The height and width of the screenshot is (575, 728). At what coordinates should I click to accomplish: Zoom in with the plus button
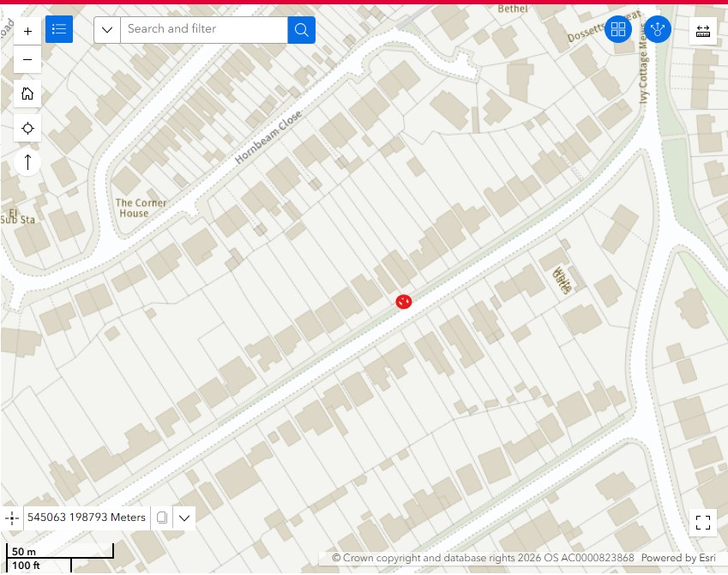tap(27, 31)
